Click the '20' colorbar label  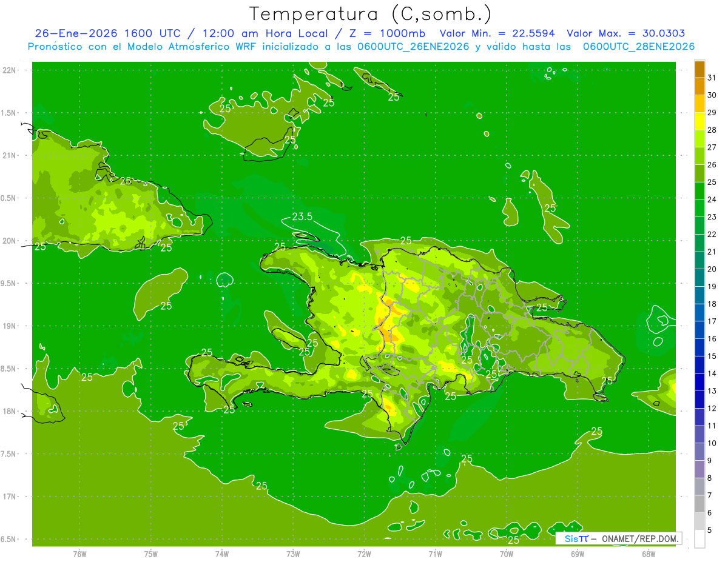712,269
